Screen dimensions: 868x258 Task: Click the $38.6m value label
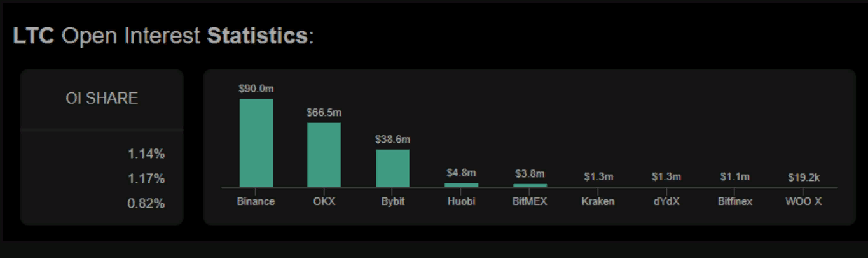click(392, 140)
